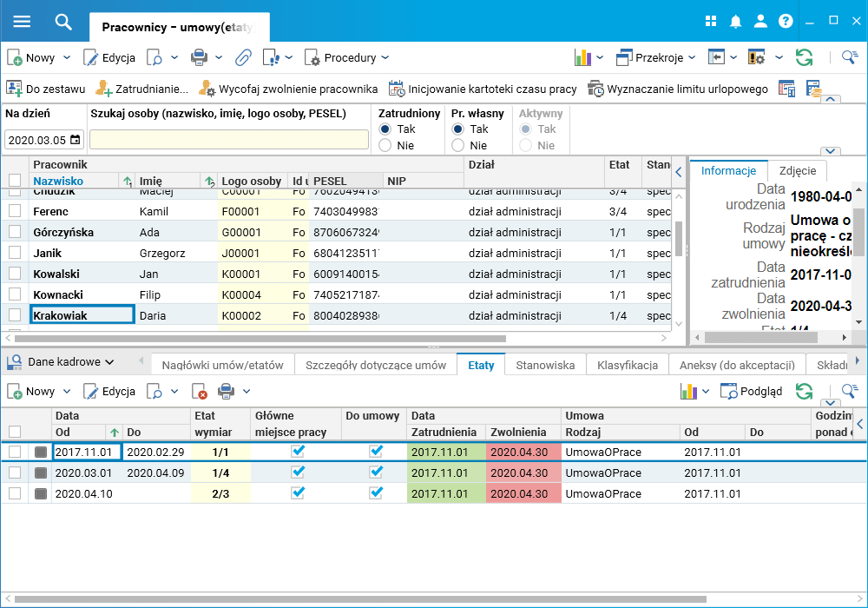Switch to the Stanowiska tab
This screenshot has height=608, width=868.
point(545,365)
